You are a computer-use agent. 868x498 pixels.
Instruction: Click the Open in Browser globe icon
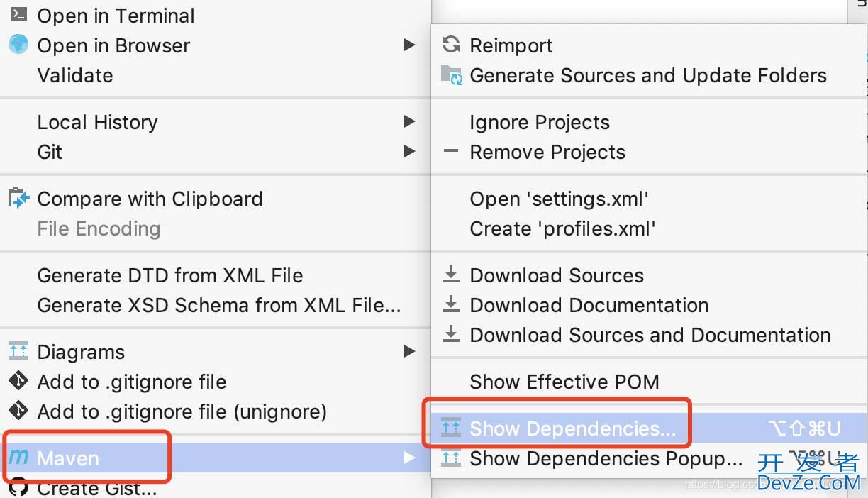(18, 45)
